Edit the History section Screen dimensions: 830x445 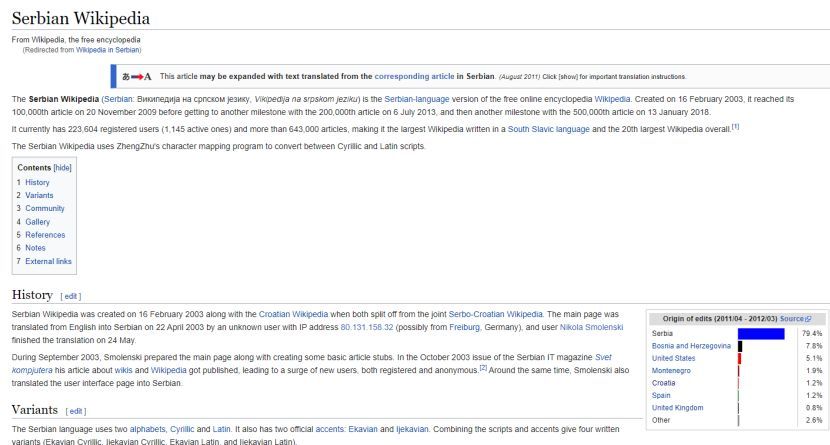(x=71, y=296)
